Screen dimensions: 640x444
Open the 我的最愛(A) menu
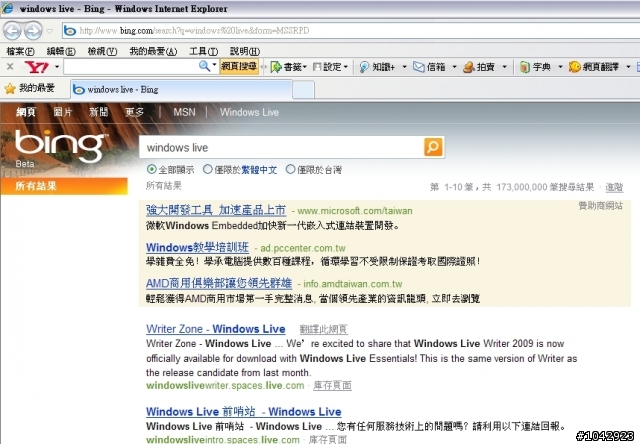[x=153, y=51]
